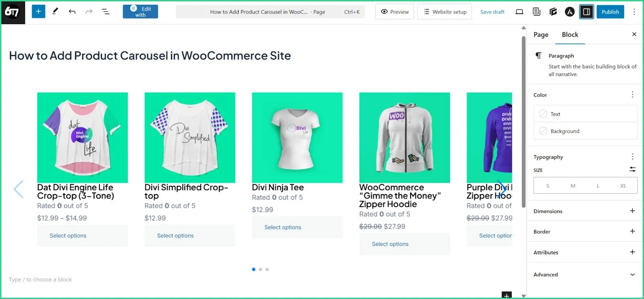Open the WooCommerce Gimme the Money Hoodie title

tap(400, 196)
